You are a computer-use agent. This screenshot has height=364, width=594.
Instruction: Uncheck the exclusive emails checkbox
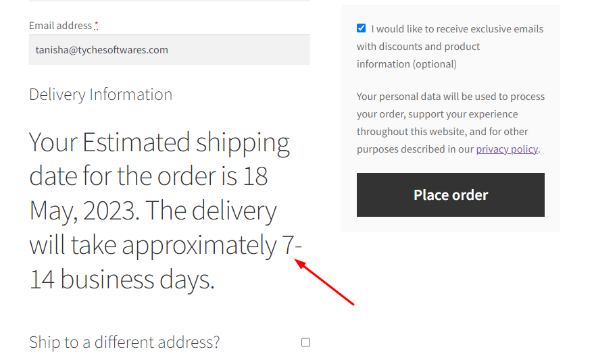tap(362, 28)
